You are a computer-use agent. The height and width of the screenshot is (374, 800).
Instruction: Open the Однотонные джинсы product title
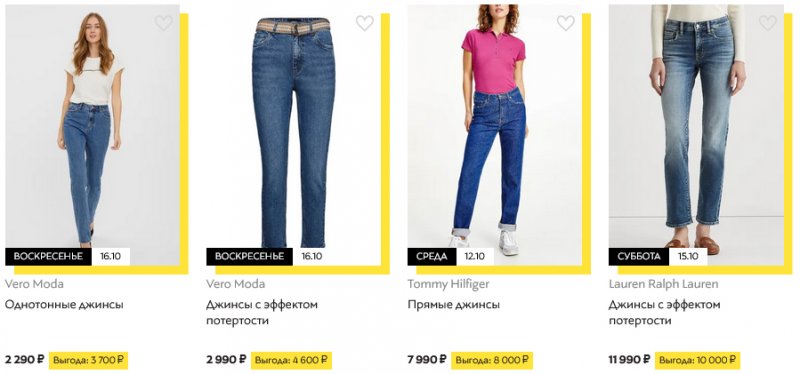pos(64,305)
